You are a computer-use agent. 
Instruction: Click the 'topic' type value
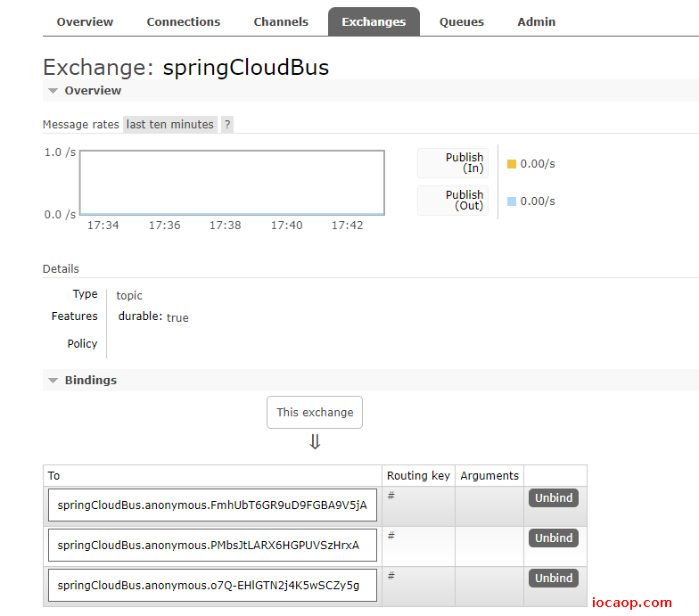[x=129, y=296]
